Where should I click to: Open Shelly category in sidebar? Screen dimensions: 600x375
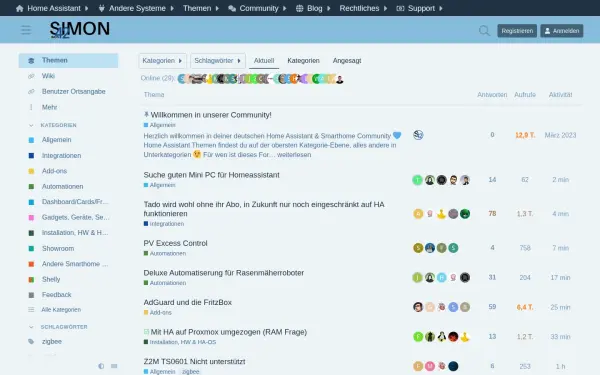[x=68, y=279]
